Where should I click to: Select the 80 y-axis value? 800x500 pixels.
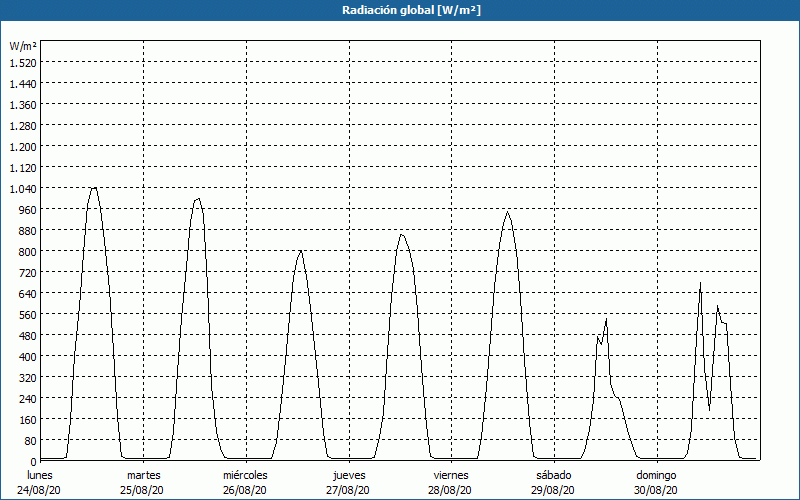[x=31, y=440]
